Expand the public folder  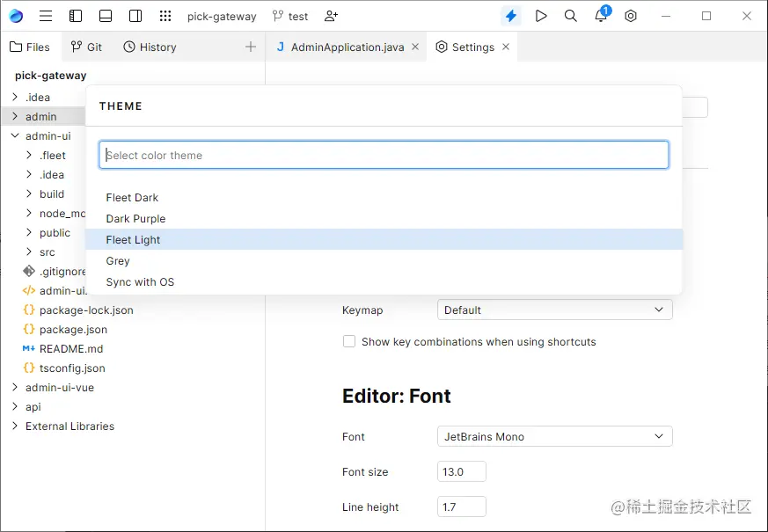pos(29,232)
